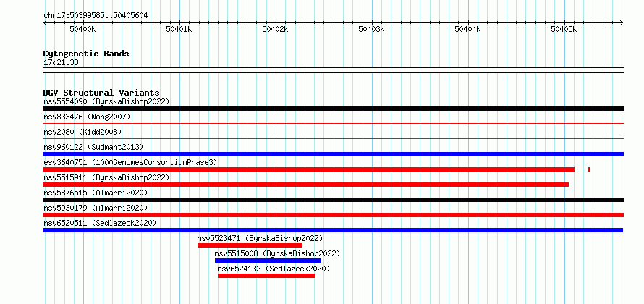Click the DGV Structural Variants track title
The image size is (644, 304).
tap(101, 93)
